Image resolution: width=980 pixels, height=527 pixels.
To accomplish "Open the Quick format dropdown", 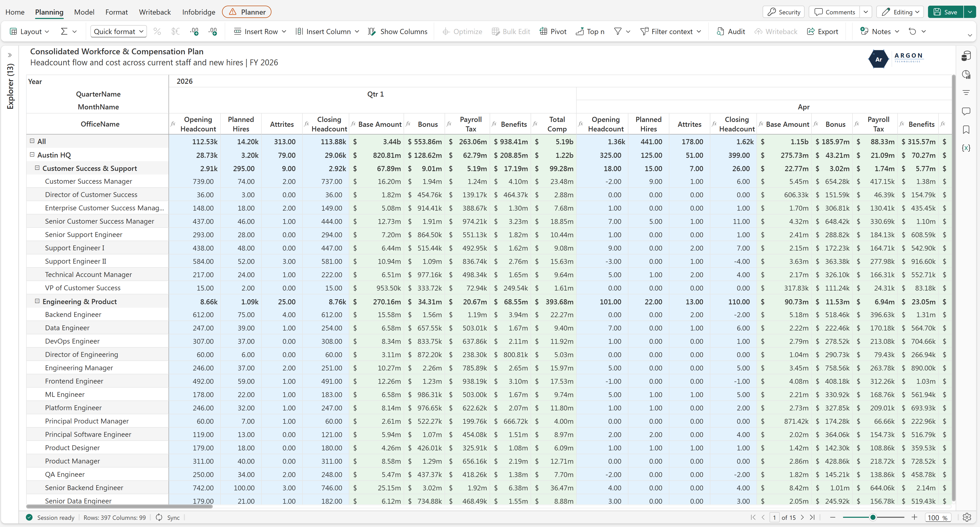I will (x=119, y=32).
